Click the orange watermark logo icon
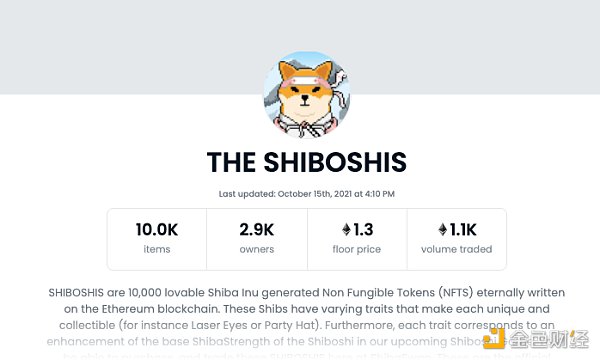The height and width of the screenshot is (360, 600). [x=494, y=338]
